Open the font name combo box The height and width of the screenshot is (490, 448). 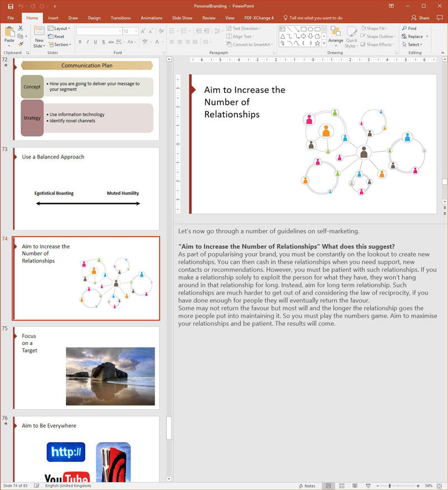99,31
